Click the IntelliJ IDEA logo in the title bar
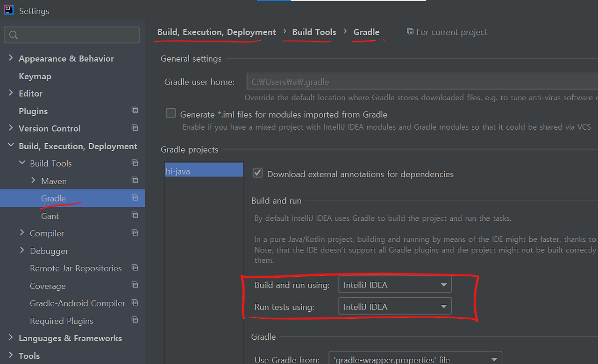 (x=8, y=10)
